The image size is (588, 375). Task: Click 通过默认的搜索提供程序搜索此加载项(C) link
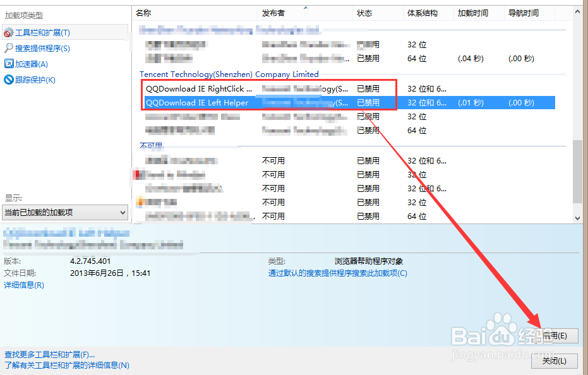337,273
